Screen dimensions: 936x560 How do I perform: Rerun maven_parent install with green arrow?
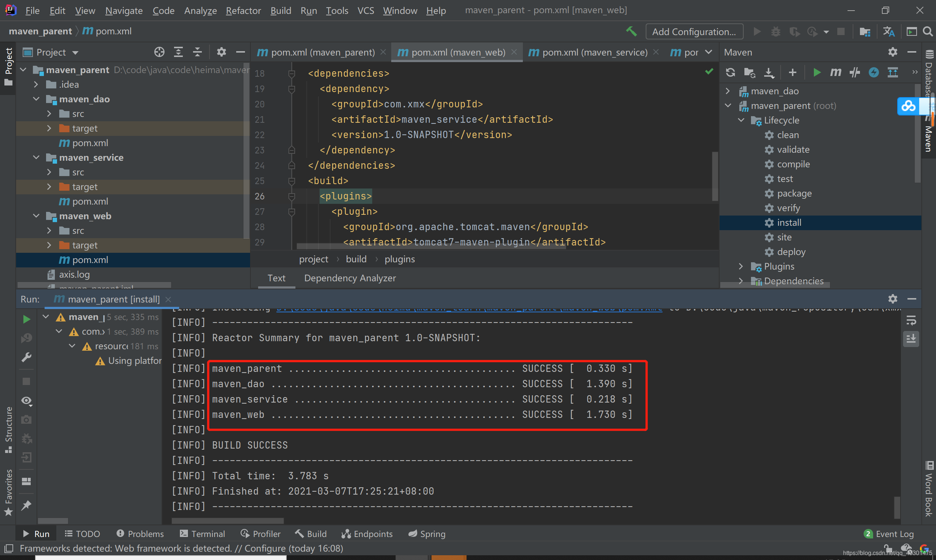26,319
